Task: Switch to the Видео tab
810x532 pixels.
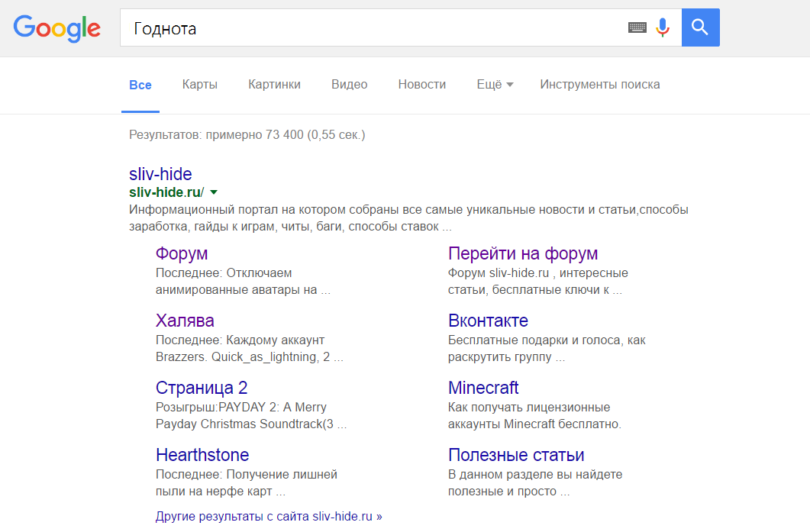Action: [349, 84]
